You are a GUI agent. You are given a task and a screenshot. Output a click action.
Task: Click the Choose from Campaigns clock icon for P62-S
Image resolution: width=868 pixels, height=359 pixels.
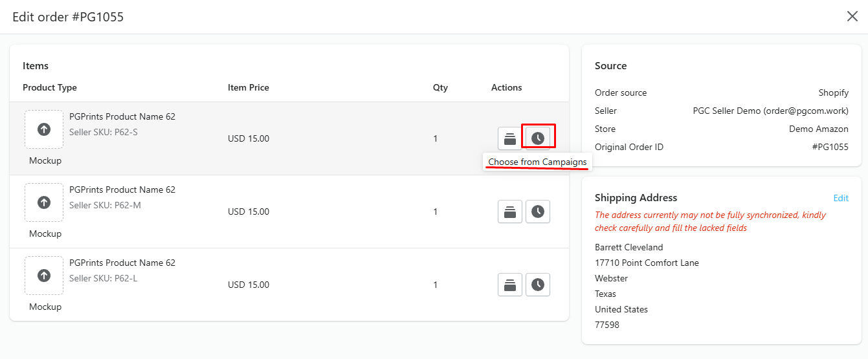[538, 138]
